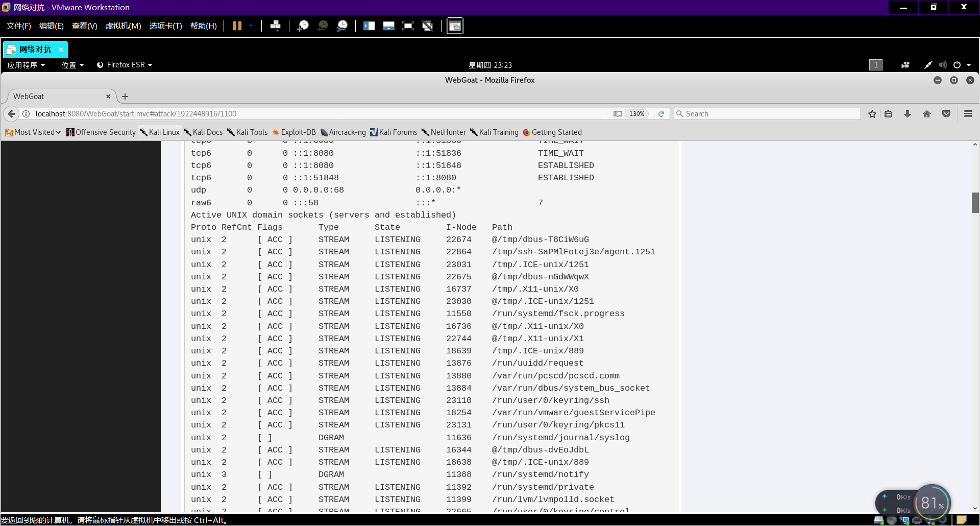Focus the Firefox Search field

767,114
